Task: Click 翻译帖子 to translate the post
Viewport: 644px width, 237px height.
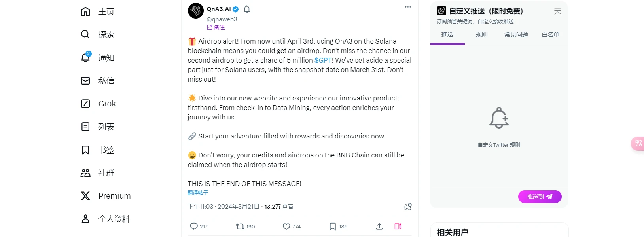Action: tap(198, 193)
